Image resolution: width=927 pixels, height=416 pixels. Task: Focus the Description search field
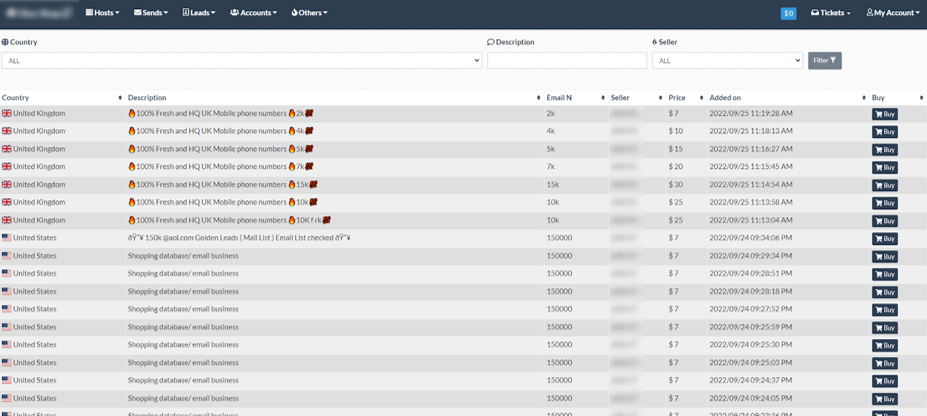567,61
